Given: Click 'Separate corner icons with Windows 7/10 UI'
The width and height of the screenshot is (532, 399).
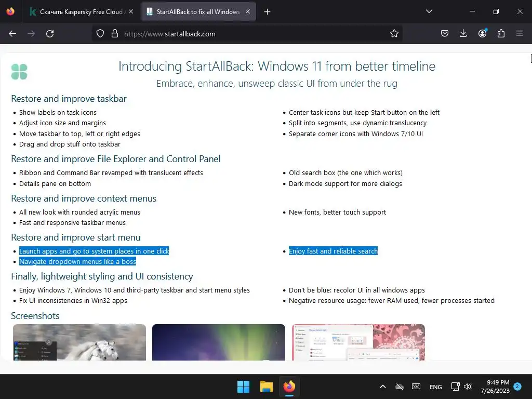Looking at the screenshot, I should point(356,134).
